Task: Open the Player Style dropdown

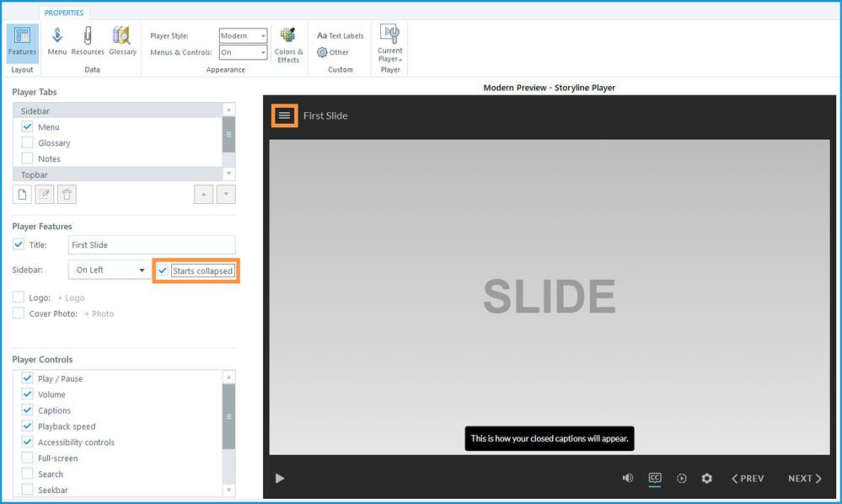Action: 243,36
